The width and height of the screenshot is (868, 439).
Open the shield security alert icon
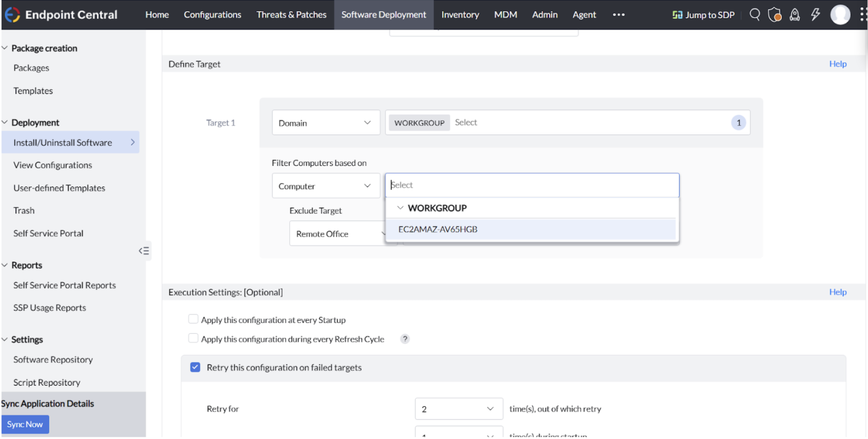tap(775, 15)
